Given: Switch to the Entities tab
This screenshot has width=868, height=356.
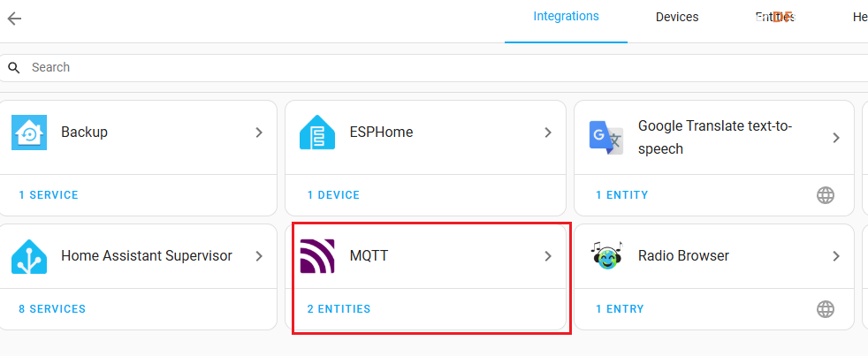Looking at the screenshot, I should 775,17.
